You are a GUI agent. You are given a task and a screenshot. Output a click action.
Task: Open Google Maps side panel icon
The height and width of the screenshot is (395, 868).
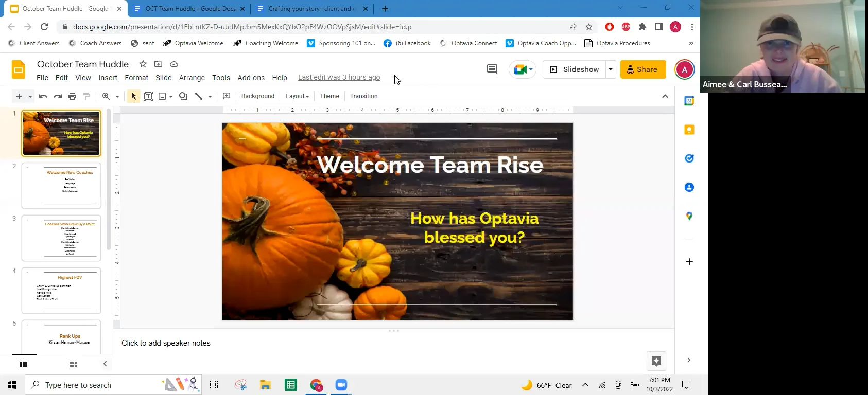click(x=689, y=216)
